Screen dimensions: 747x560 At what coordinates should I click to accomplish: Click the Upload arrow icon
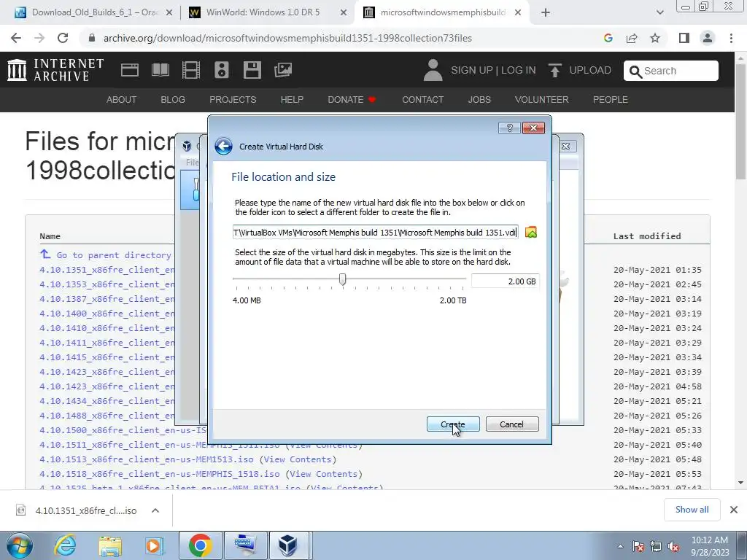[x=554, y=71]
